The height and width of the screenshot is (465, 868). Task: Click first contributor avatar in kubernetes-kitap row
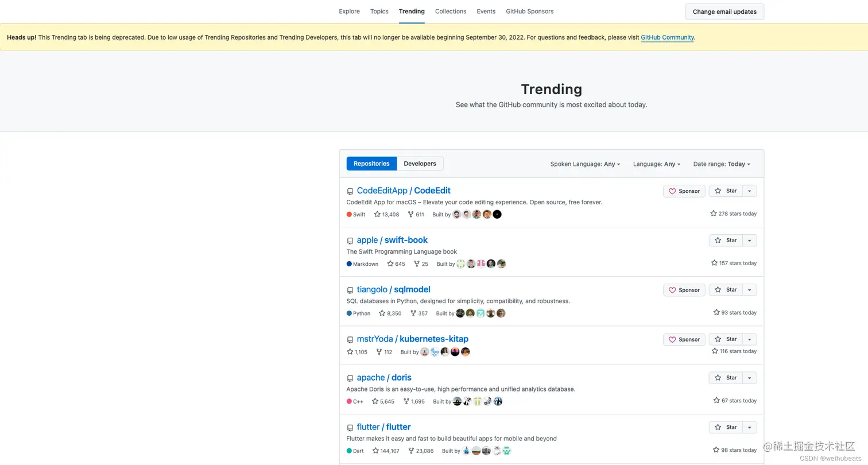pos(425,351)
